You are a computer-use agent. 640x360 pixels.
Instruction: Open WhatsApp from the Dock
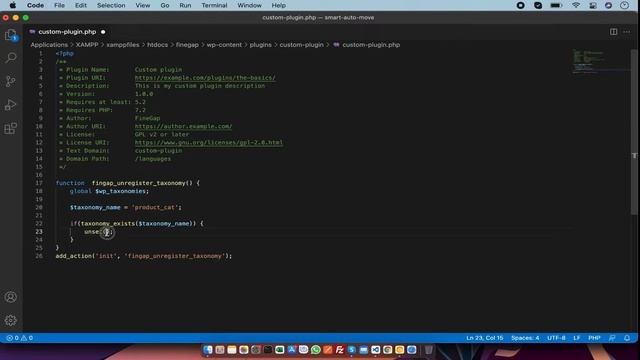coord(316,350)
